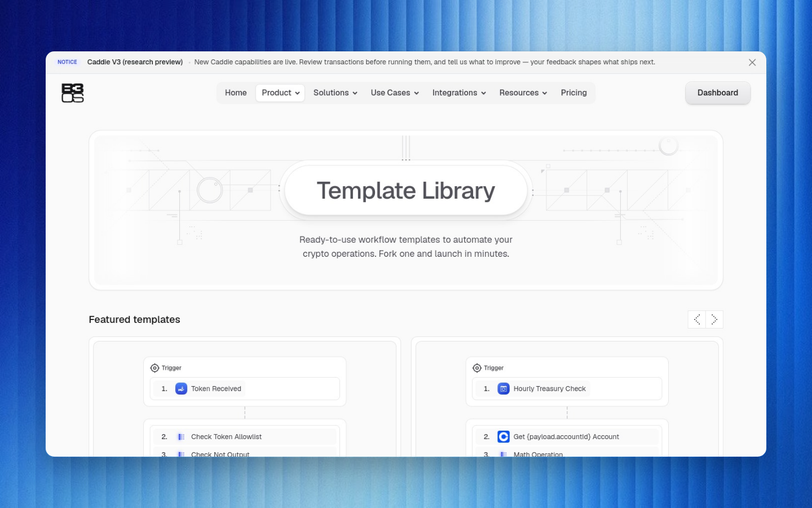Expand the Resources dropdown
The image size is (812, 508).
[523, 93]
